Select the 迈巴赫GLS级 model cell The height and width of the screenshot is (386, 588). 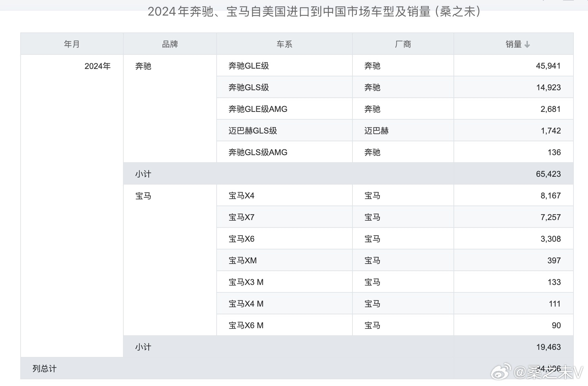click(285, 130)
